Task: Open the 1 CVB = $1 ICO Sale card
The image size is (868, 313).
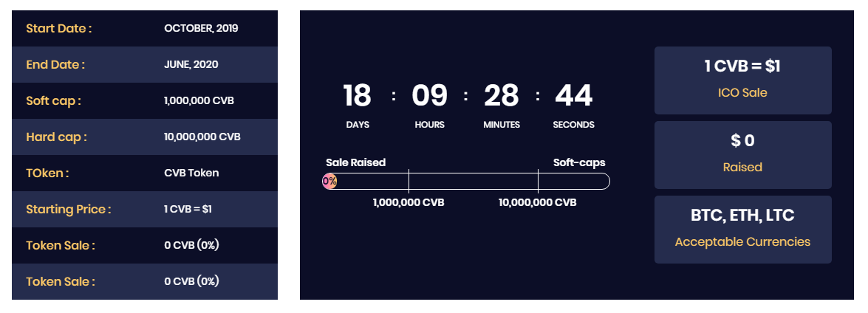Action: point(743,80)
